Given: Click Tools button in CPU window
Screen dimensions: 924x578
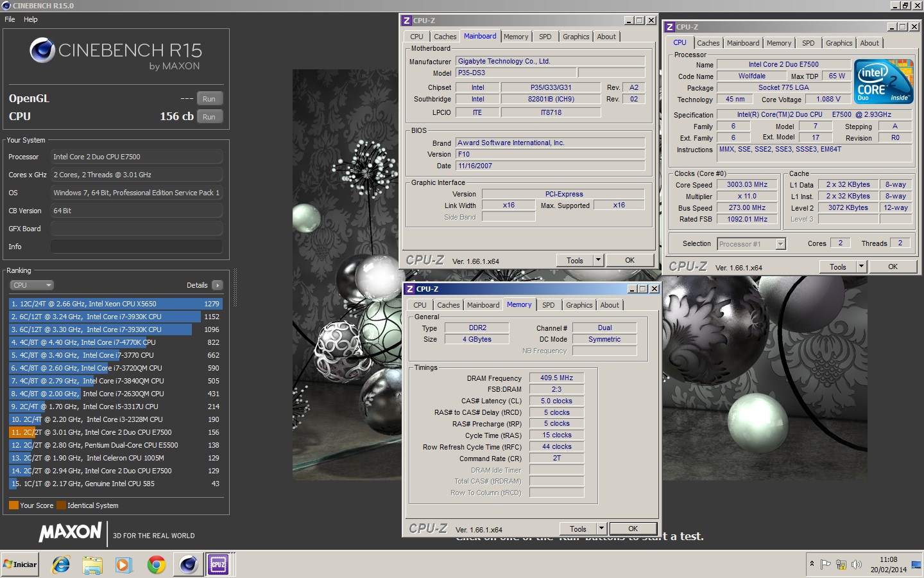Looking at the screenshot, I should [x=838, y=267].
